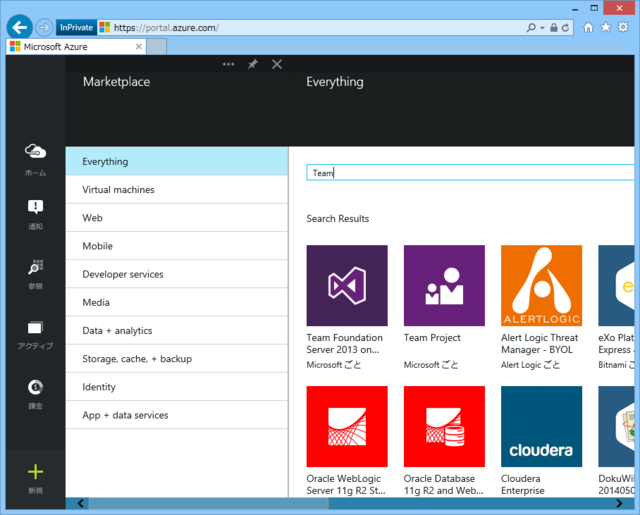Click Alert Logic Threat Manager - BYOL label
Image resolution: width=640 pixels, height=515 pixels.
point(539,344)
